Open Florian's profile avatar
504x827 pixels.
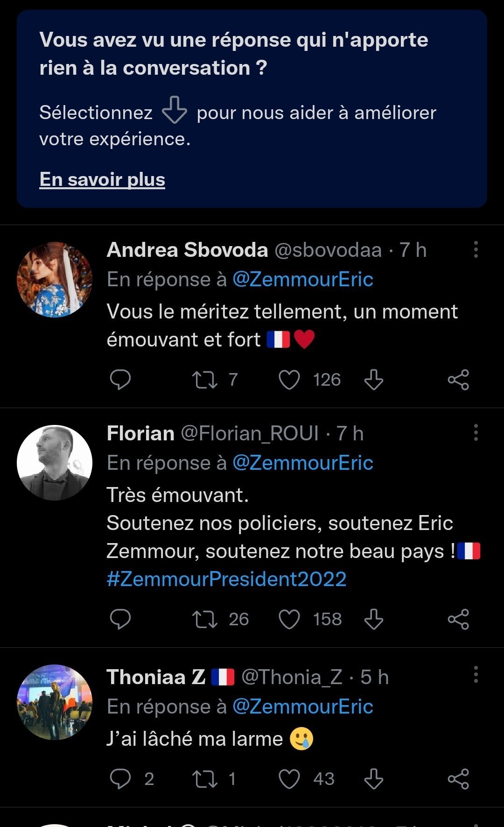click(x=55, y=463)
